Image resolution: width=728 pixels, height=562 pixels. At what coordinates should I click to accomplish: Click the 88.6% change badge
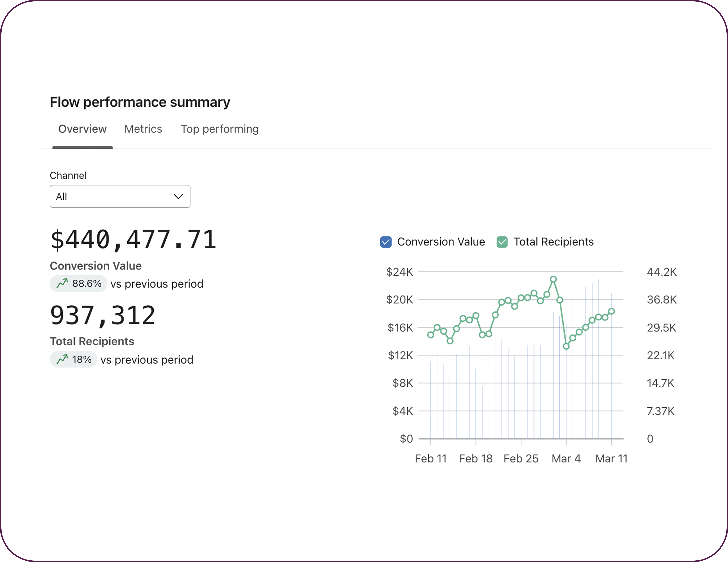79,283
